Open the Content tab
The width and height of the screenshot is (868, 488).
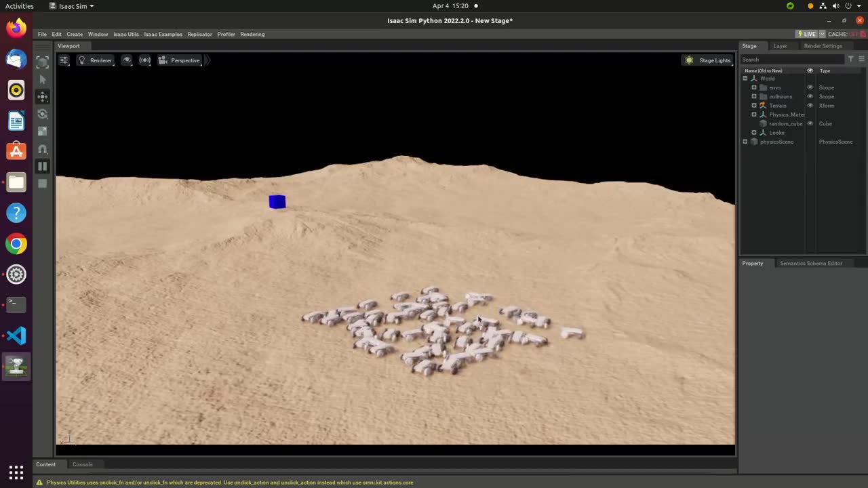[46, 464]
